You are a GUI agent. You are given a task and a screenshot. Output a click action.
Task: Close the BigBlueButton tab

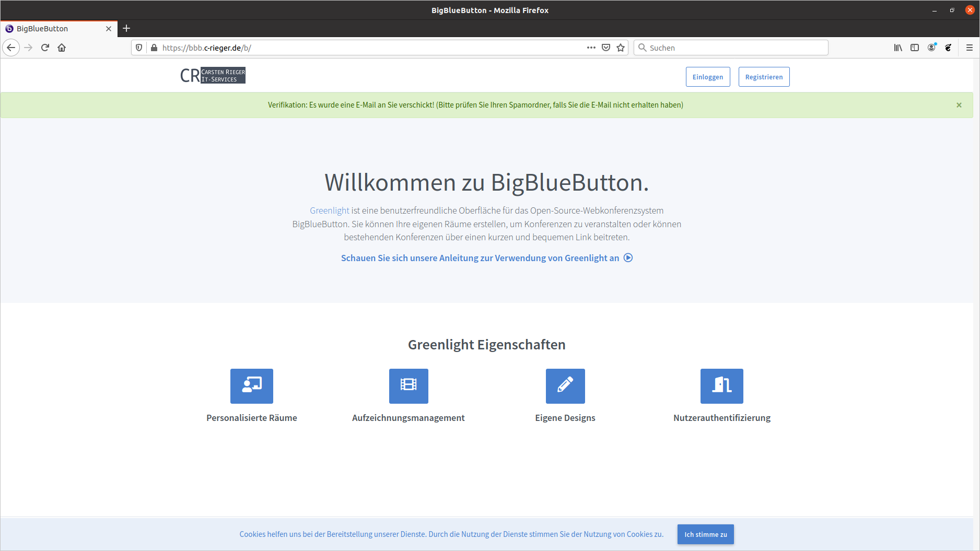[x=109, y=29]
